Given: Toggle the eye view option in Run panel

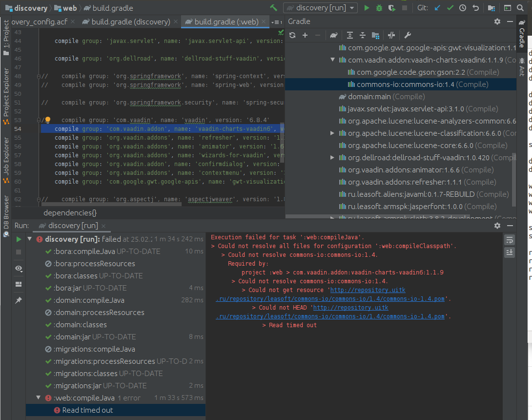Looking at the screenshot, I should (x=19, y=269).
